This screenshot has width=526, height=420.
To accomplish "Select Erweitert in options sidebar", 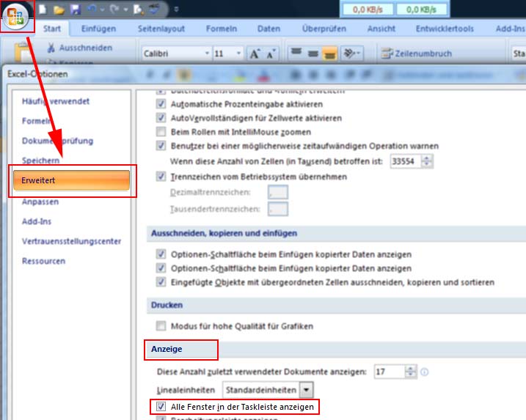I will 71,180.
